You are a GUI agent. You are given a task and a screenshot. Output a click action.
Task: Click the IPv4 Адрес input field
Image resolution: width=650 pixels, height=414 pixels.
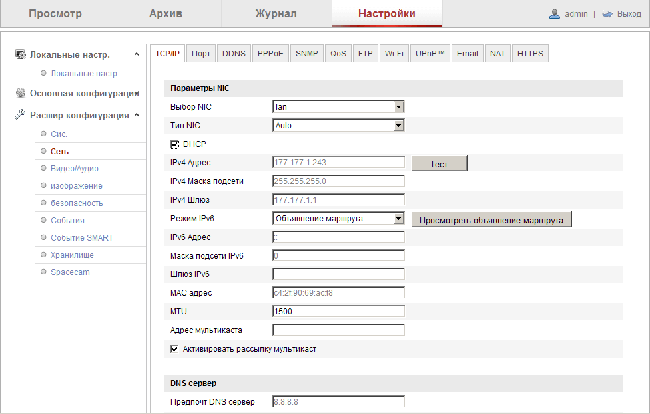point(338,162)
